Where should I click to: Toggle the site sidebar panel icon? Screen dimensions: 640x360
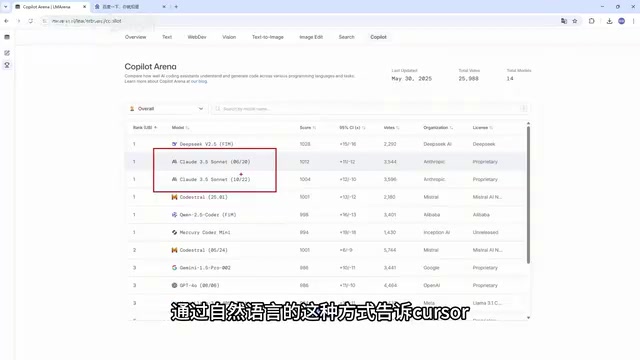[x=7, y=37]
